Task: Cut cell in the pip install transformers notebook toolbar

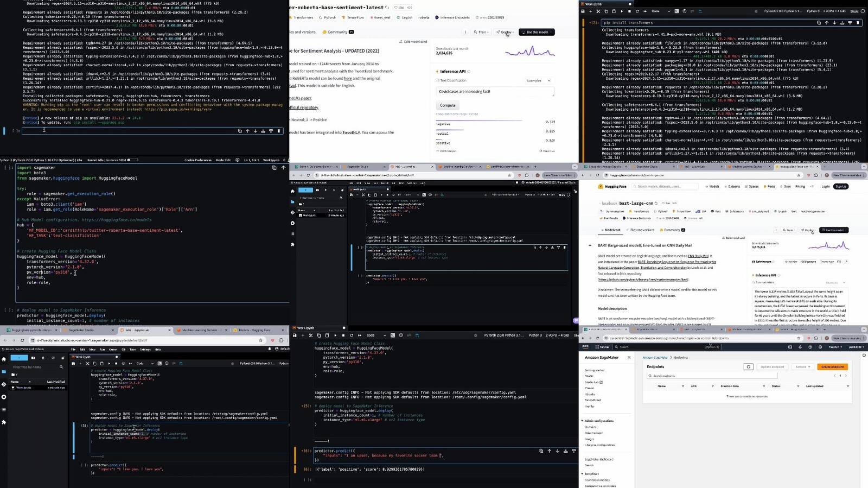Action: pos(598,11)
